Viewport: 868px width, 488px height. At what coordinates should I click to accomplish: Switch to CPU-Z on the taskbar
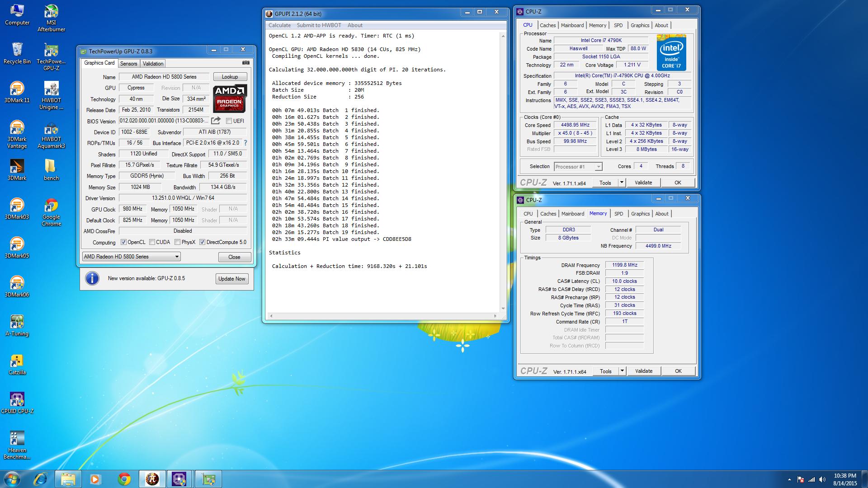pos(179,479)
